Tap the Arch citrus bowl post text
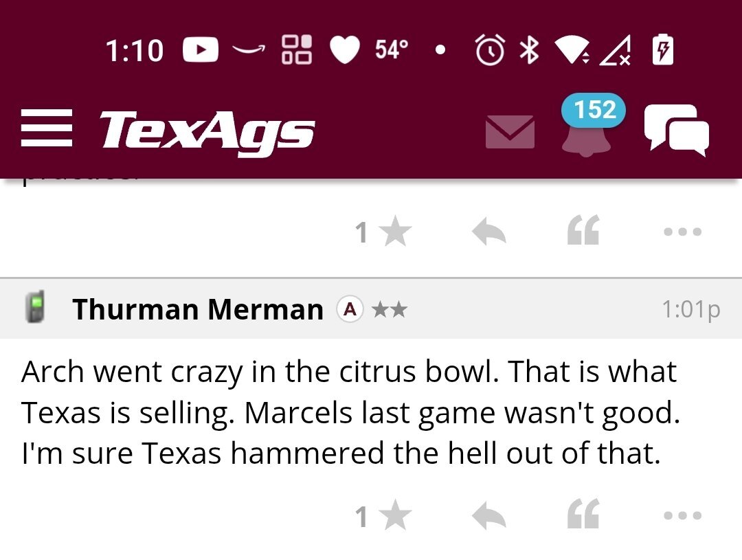The width and height of the screenshot is (742, 560). (350, 412)
